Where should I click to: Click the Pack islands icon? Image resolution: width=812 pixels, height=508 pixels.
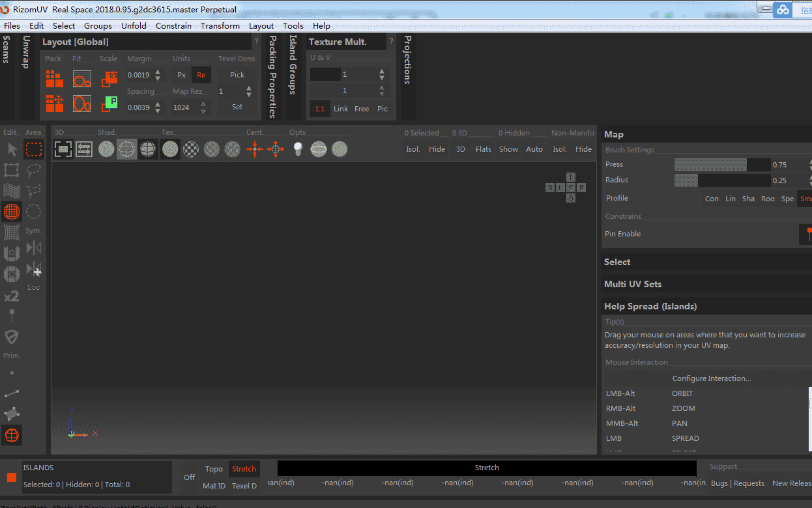[54, 79]
